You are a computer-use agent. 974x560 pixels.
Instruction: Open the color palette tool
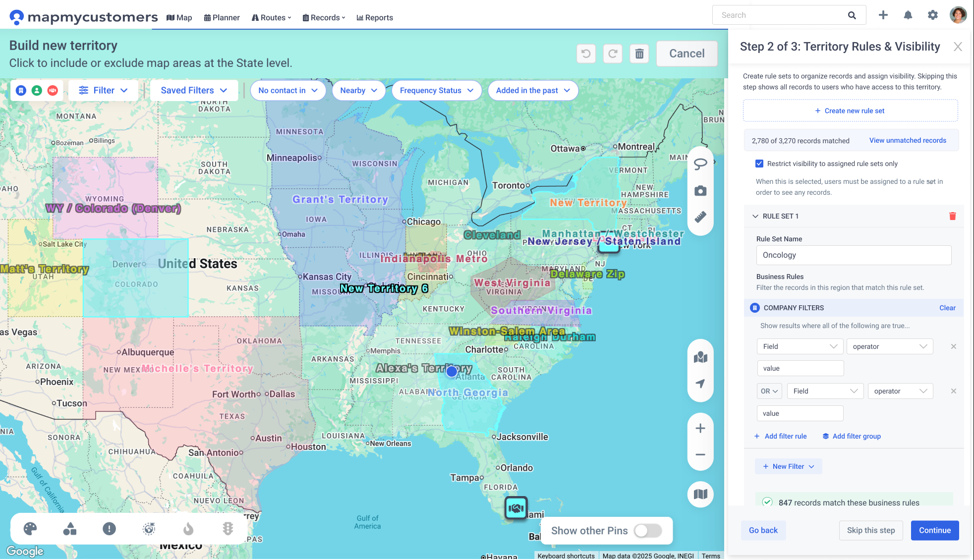tap(30, 529)
